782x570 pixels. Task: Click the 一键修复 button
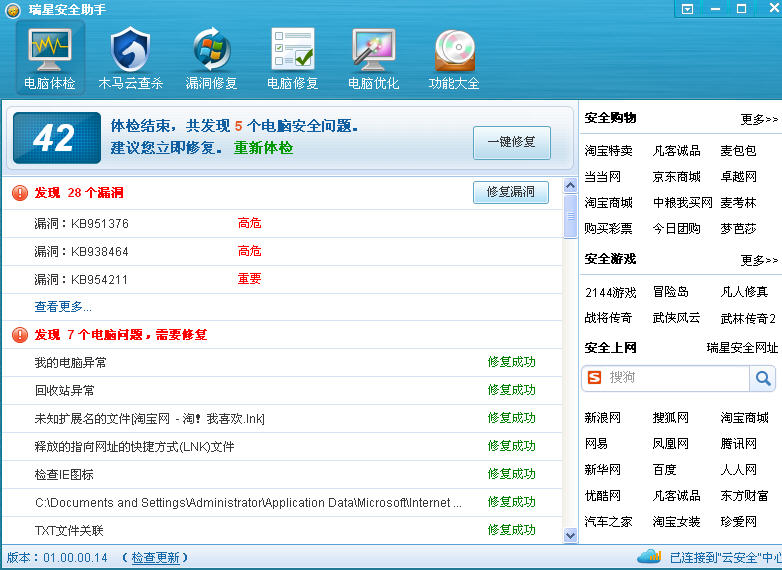[511, 142]
